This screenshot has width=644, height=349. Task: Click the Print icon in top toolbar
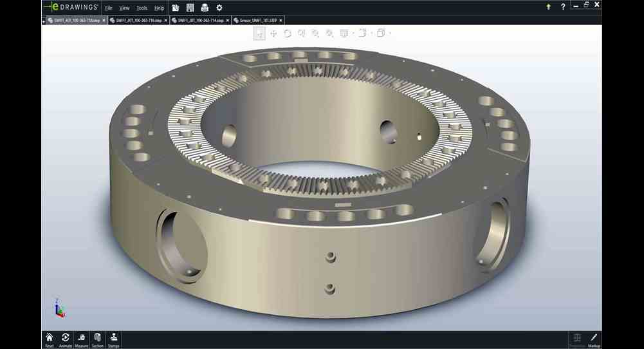click(x=205, y=8)
